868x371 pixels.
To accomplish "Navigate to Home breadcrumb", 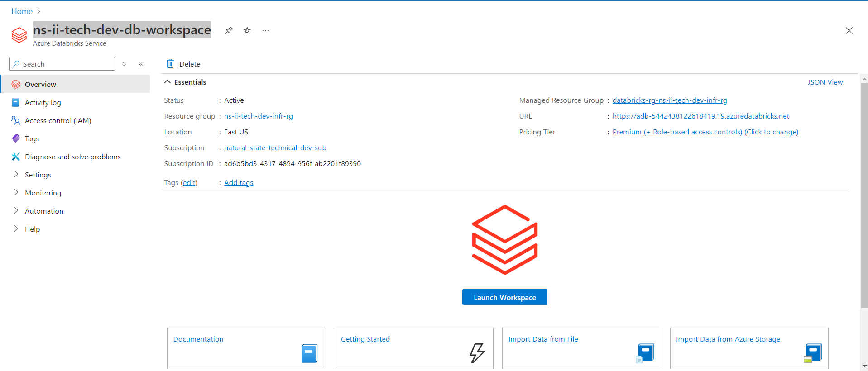I will (22, 11).
